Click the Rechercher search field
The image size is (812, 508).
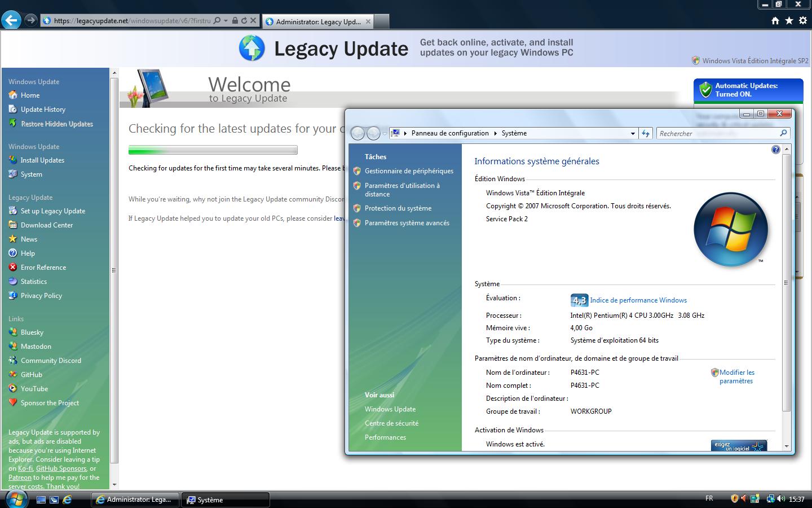click(718, 133)
